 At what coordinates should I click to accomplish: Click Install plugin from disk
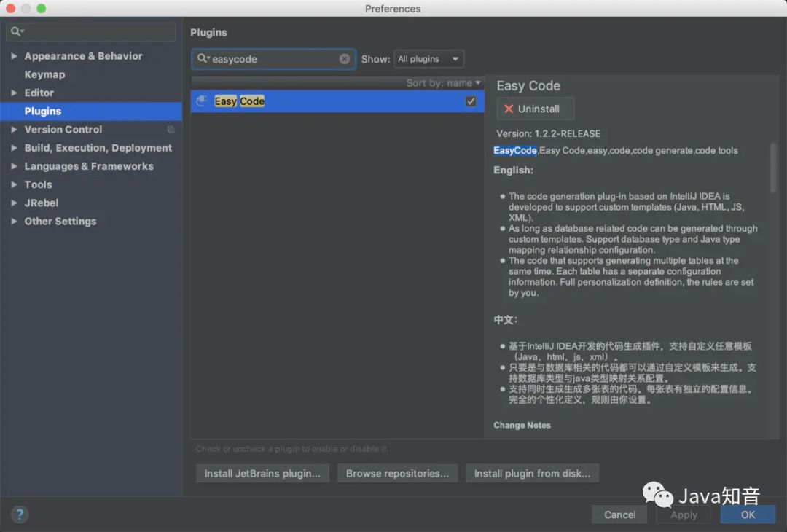(x=532, y=473)
